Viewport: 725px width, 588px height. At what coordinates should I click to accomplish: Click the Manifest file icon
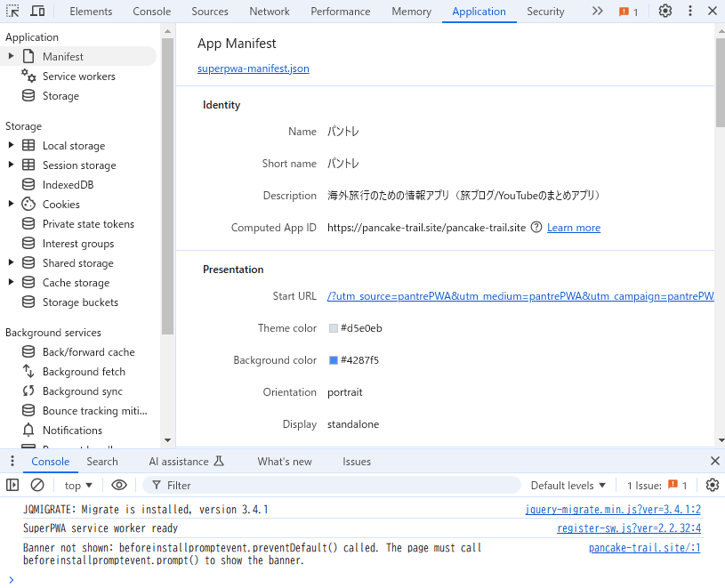tap(28, 56)
